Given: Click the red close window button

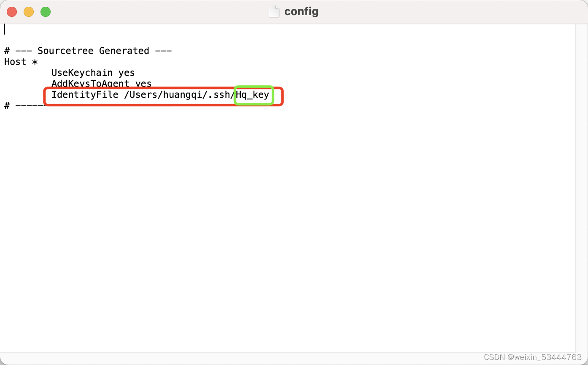Looking at the screenshot, I should pyautogui.click(x=12, y=12).
